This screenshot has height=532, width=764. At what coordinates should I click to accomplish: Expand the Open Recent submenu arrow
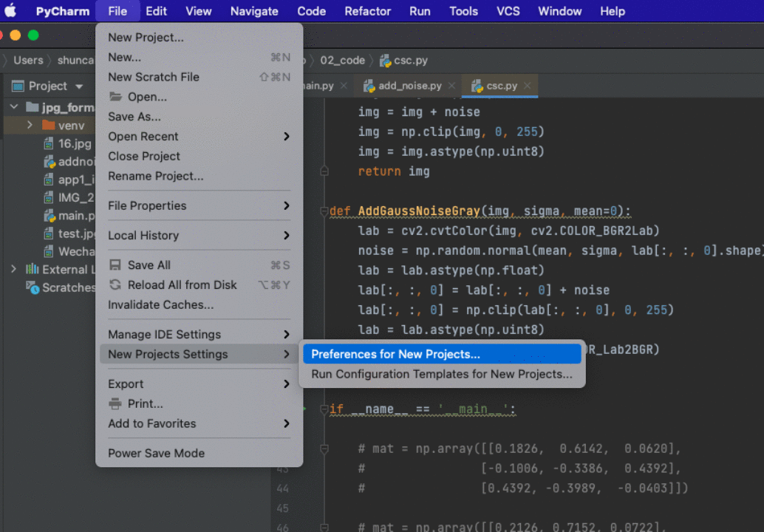point(287,137)
